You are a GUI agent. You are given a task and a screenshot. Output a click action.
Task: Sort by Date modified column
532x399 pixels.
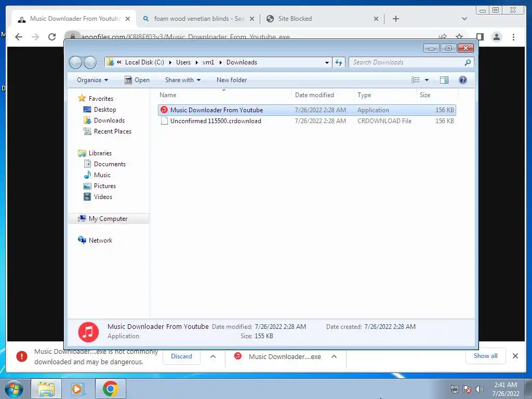[322, 95]
